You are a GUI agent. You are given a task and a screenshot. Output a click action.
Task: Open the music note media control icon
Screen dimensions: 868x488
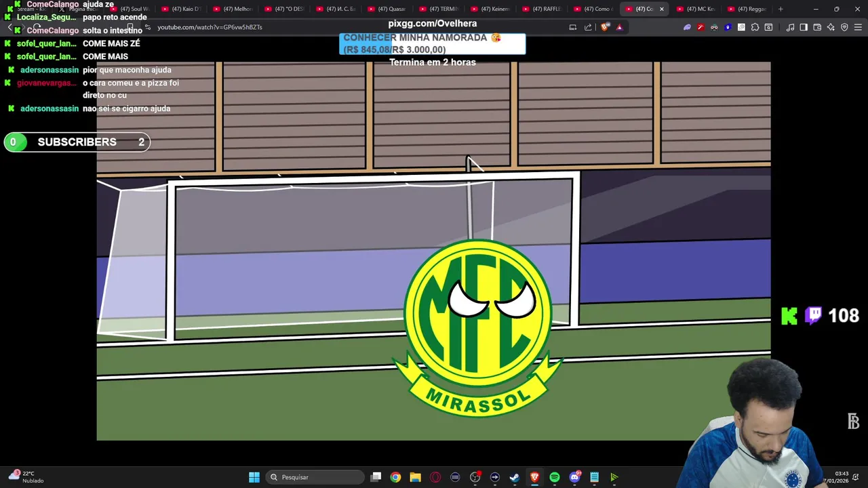790,27
